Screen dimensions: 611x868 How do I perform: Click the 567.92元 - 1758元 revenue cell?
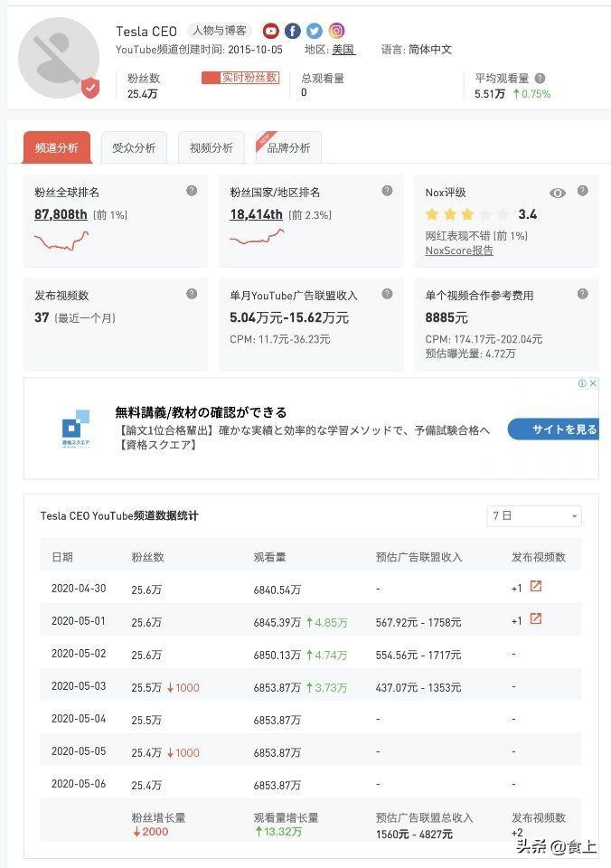418,622
